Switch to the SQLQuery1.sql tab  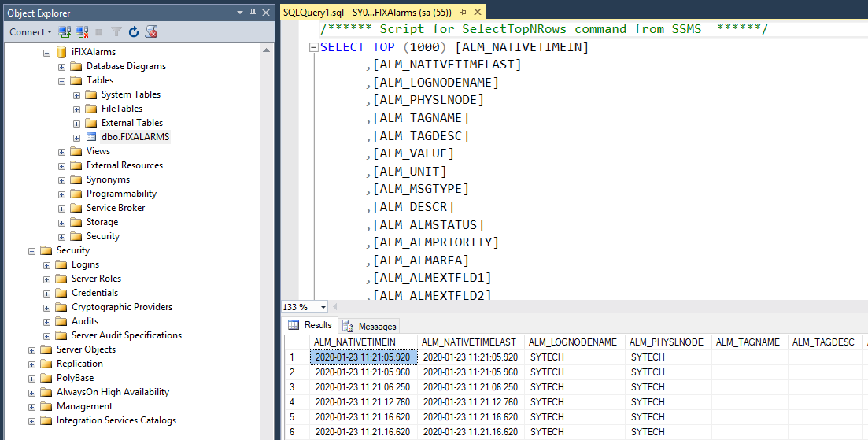[x=367, y=12]
